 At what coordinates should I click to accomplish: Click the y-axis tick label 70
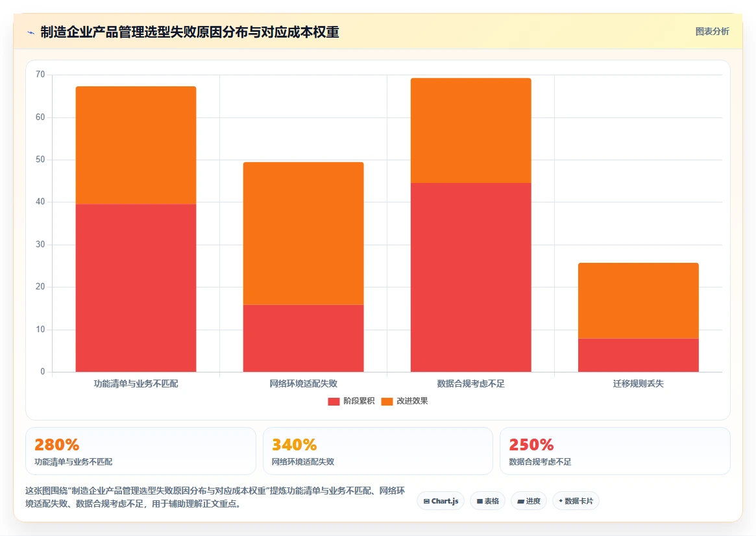(40, 75)
